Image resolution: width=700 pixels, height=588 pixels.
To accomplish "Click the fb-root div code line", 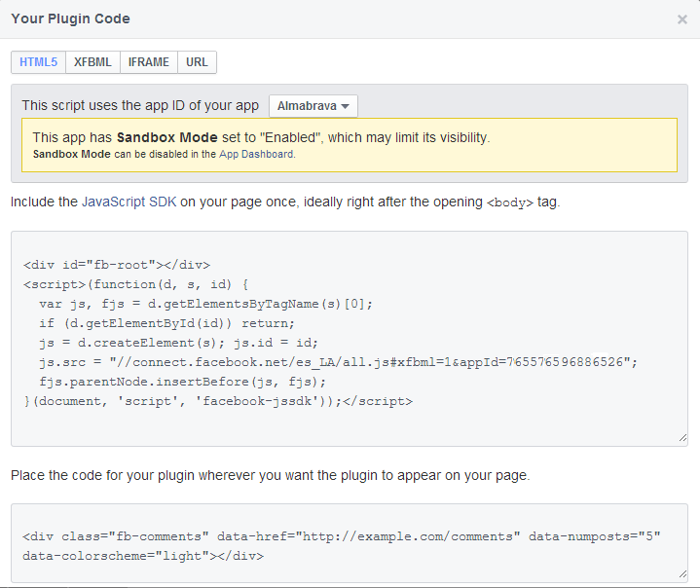I will pyautogui.click(x=117, y=265).
